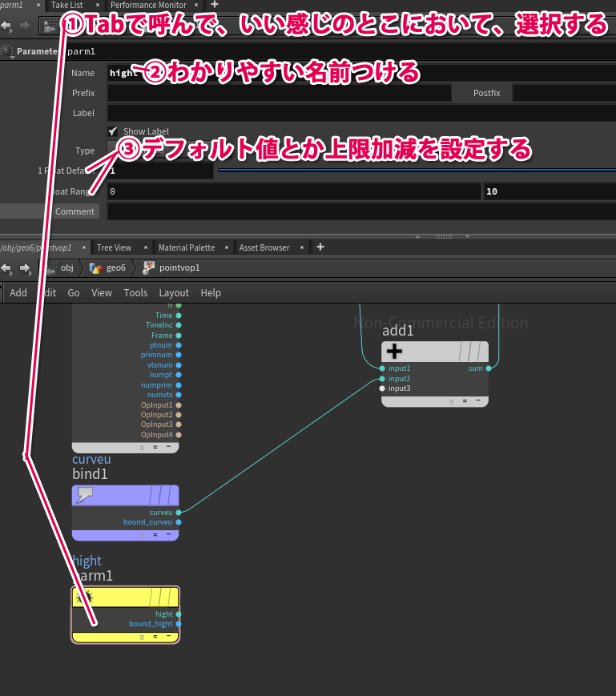Close the Performance Monitor tab
The width and height of the screenshot is (616, 696).
[196, 5]
